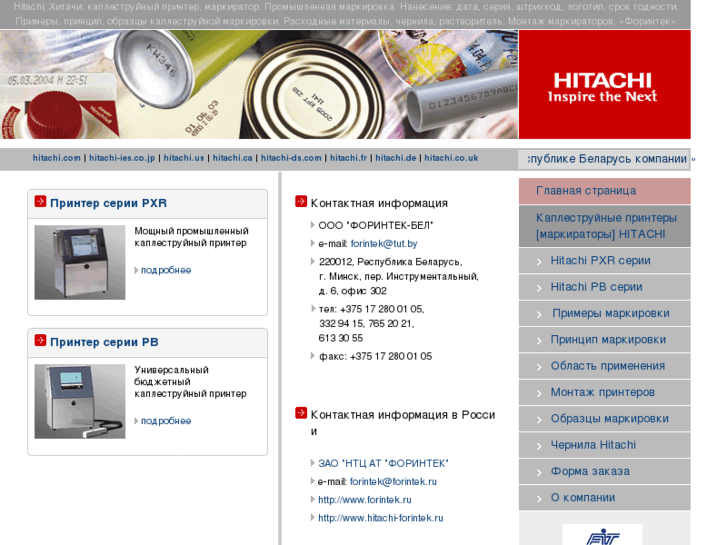The width and height of the screenshot is (727, 545).
Task: Click the chevron next to О компании
Action: [539, 500]
